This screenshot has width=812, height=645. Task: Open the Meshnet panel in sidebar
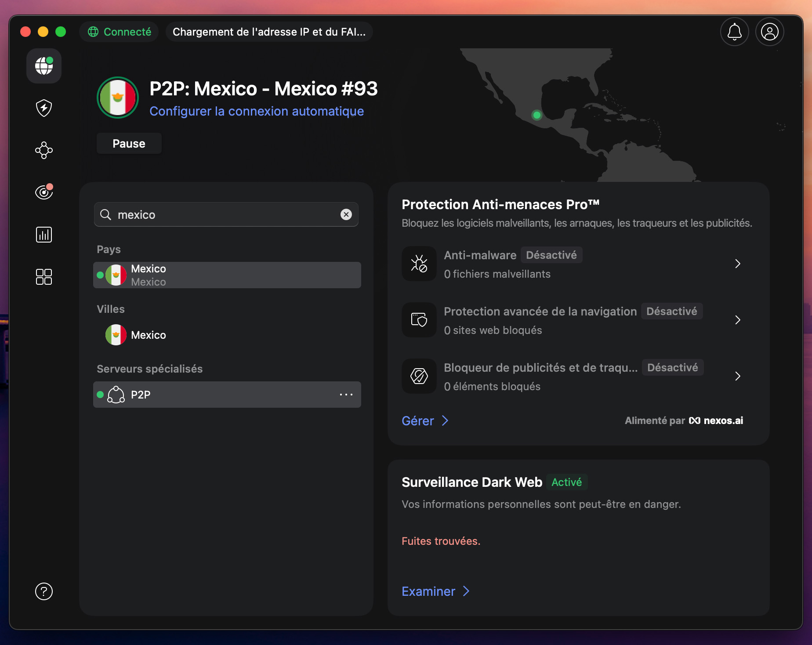coord(43,150)
